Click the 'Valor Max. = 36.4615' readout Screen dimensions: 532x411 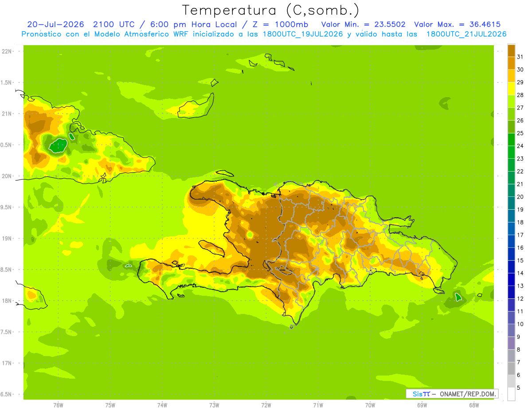(x=458, y=24)
